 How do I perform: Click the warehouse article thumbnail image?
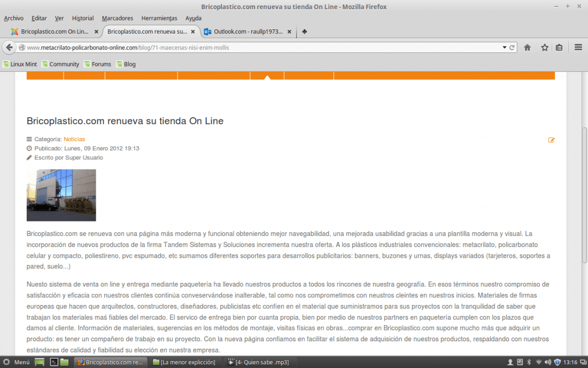click(61, 195)
